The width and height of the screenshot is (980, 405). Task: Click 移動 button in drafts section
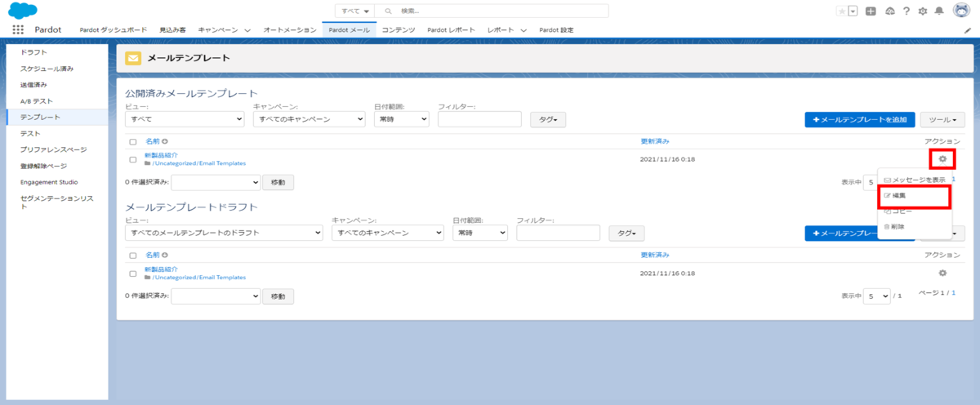[x=278, y=296]
